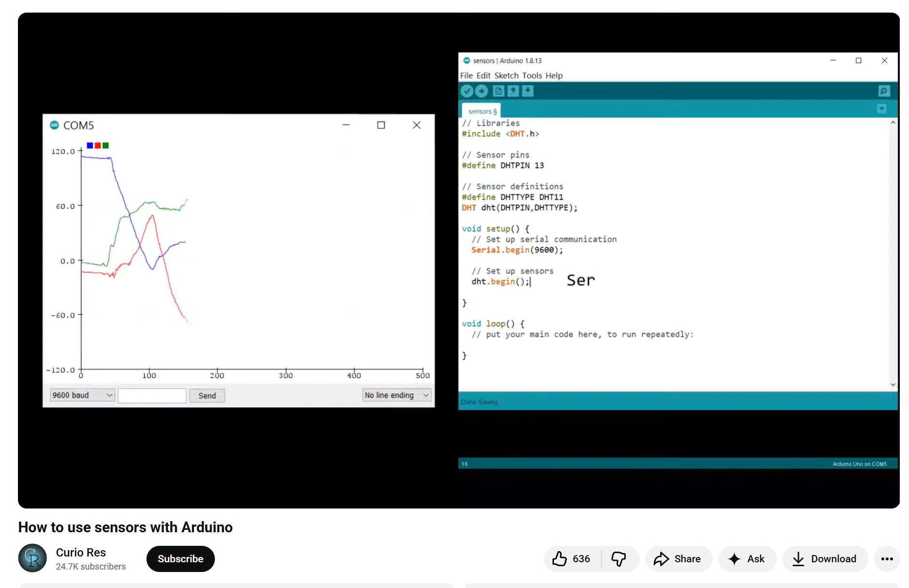Click the Send button in the plotter
The height and width of the screenshot is (588, 909).
coord(207,395)
